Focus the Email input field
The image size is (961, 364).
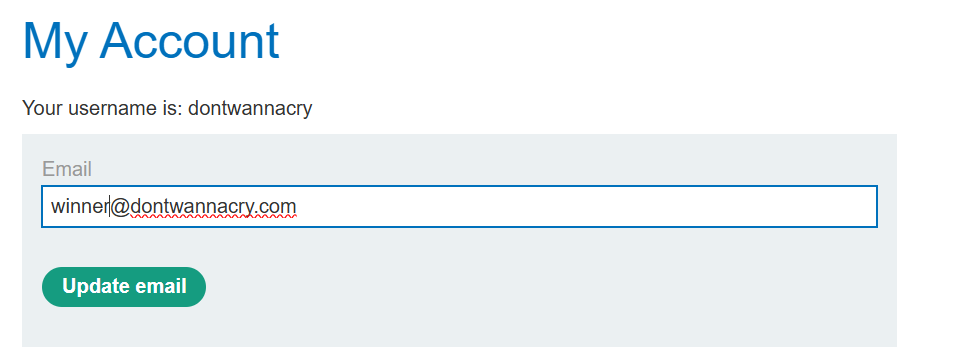tap(459, 207)
